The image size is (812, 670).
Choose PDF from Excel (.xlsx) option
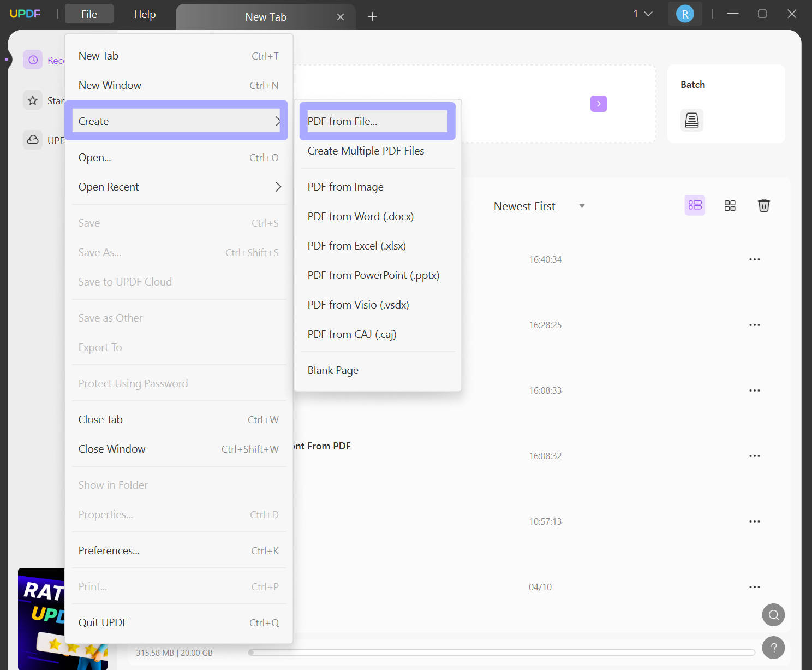click(356, 246)
